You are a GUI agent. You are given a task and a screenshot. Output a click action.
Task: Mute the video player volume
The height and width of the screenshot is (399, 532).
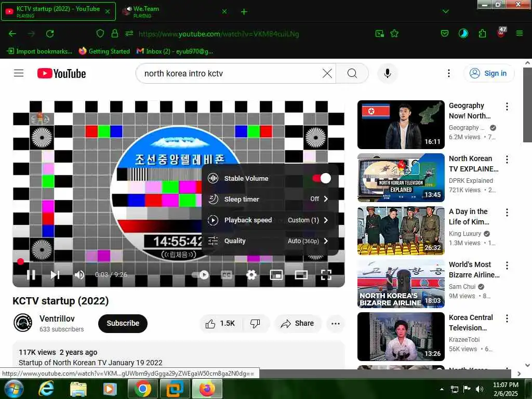79,275
